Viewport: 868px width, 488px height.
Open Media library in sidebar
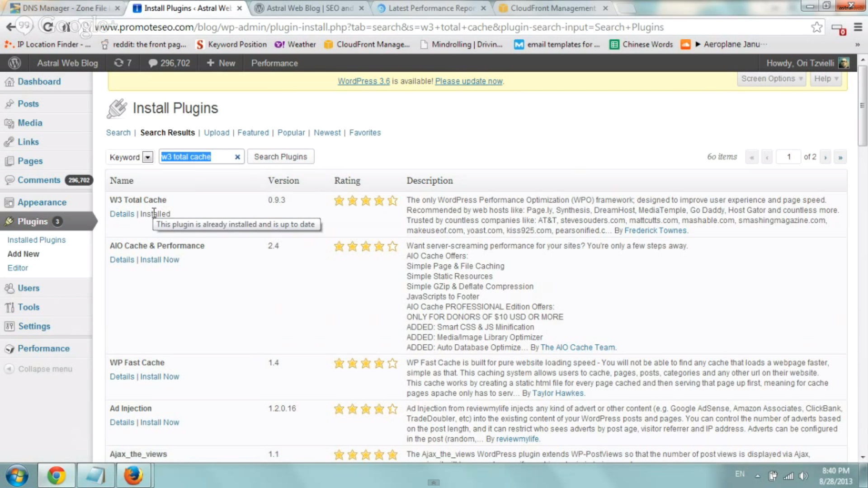click(30, 122)
